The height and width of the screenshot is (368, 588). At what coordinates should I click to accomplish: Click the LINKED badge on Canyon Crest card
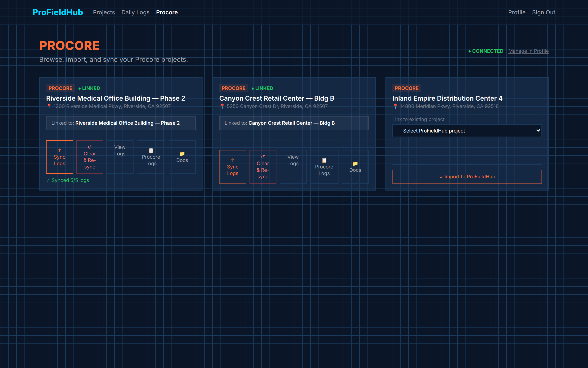point(262,88)
